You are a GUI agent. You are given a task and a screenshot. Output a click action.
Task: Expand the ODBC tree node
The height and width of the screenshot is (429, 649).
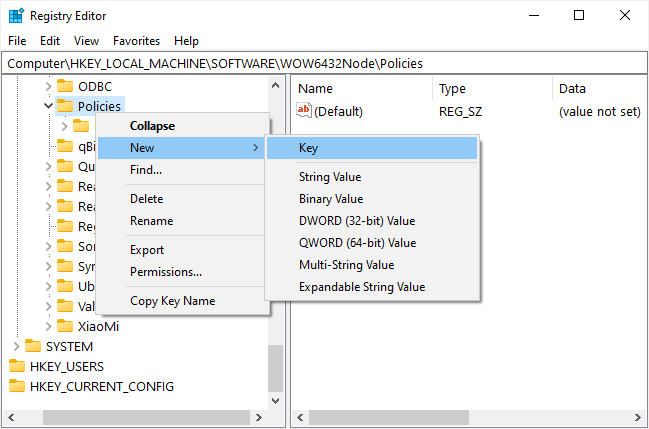point(48,86)
